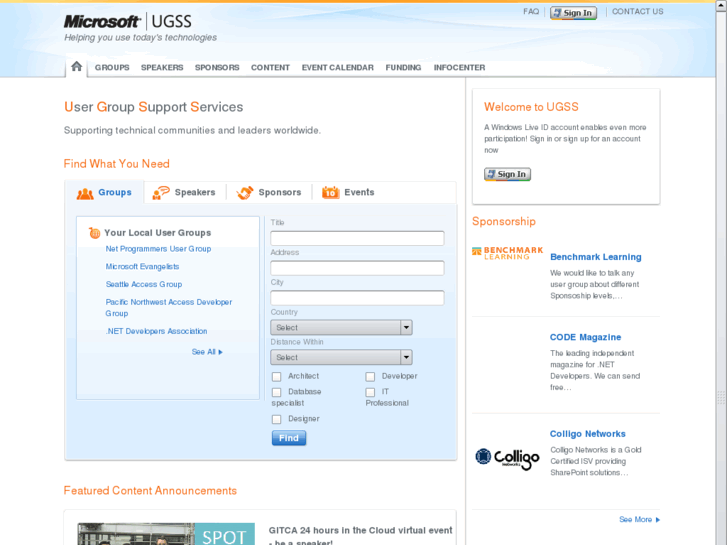Open the Colligo Networks sponsor title link

587,434
